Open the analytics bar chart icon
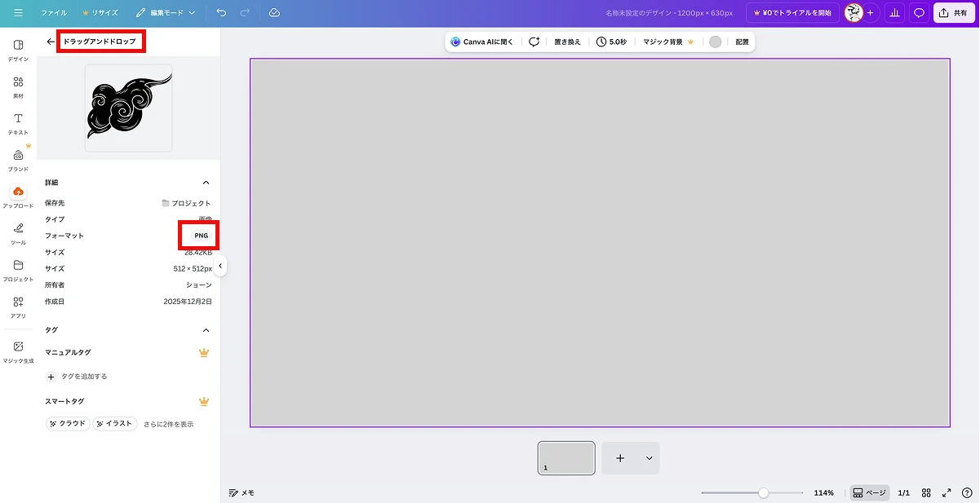 click(895, 13)
